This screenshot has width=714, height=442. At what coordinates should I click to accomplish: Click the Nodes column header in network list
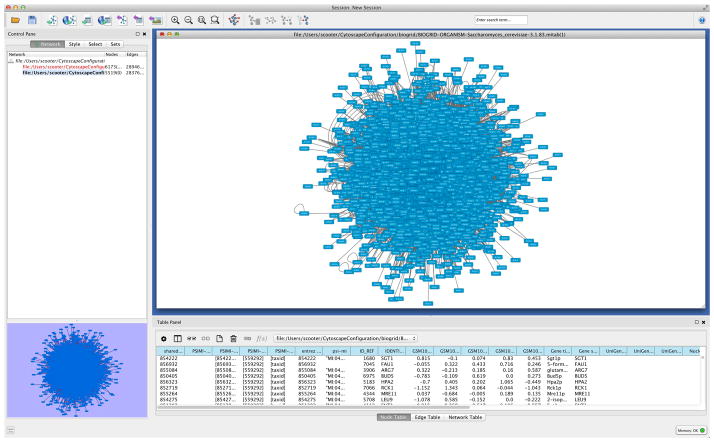coord(112,55)
